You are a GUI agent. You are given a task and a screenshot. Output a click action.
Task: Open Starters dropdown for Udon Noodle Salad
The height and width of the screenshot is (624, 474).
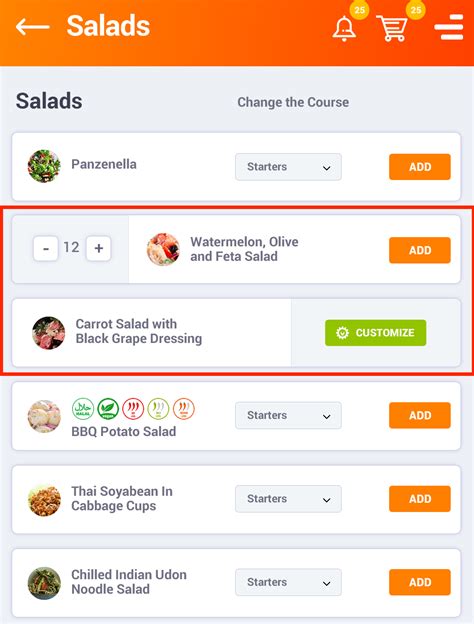(x=288, y=582)
